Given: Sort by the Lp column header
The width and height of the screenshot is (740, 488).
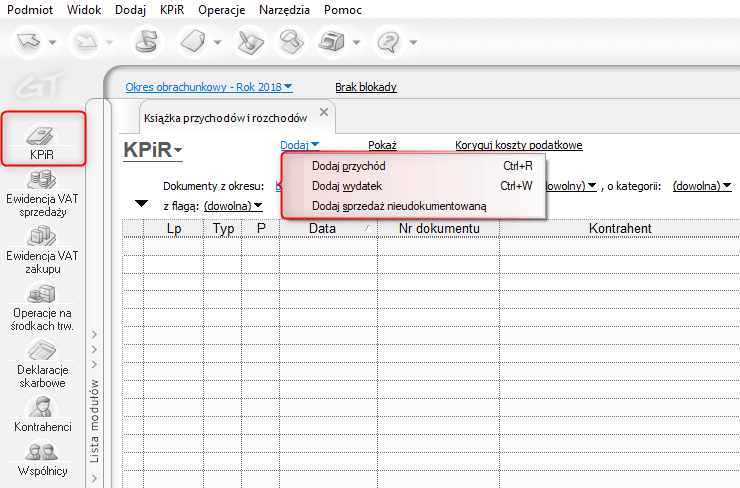Looking at the screenshot, I should pos(174,228).
